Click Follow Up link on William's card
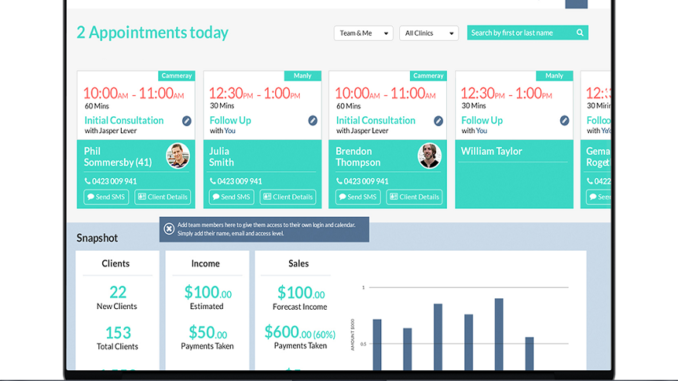Screen dimensions: 678x381 (x=482, y=120)
